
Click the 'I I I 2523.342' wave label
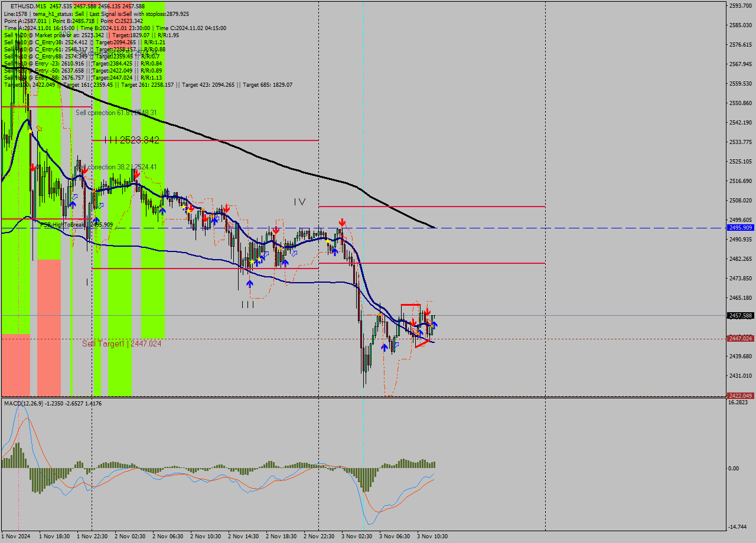pyautogui.click(x=132, y=140)
